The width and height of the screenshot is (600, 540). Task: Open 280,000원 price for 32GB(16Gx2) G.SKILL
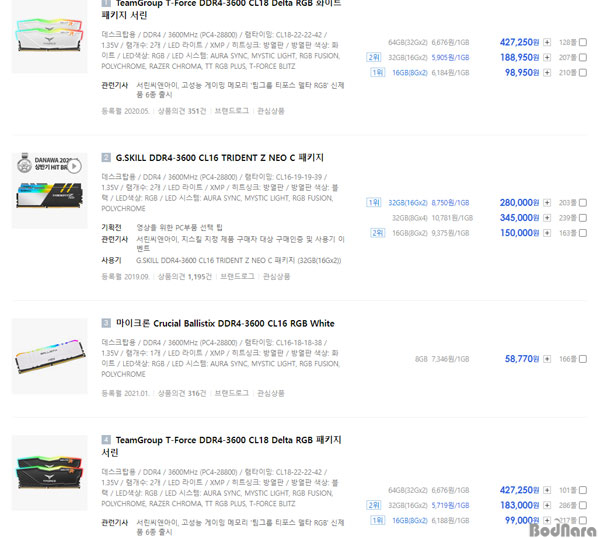coord(519,203)
